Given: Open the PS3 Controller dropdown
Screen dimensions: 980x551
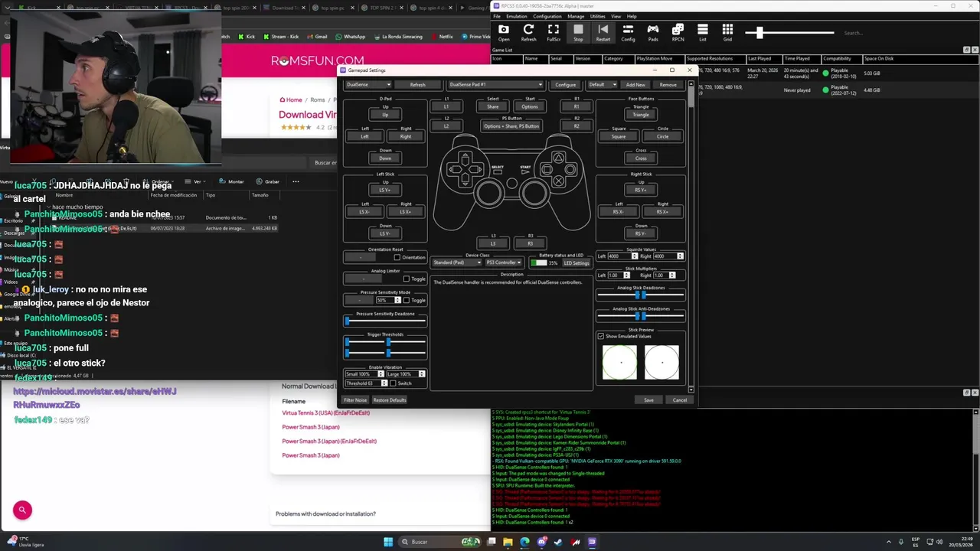Looking at the screenshot, I should pos(503,262).
